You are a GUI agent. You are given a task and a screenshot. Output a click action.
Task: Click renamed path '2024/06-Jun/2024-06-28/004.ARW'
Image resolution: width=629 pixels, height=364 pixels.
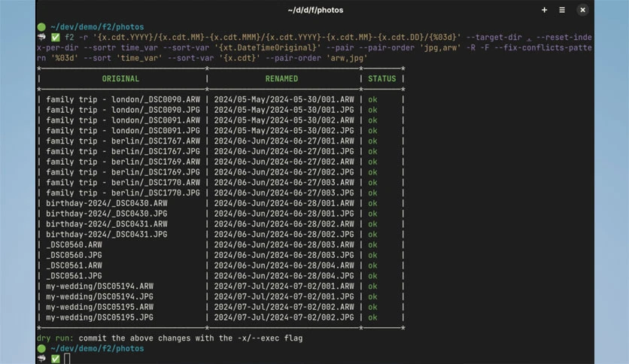point(284,265)
